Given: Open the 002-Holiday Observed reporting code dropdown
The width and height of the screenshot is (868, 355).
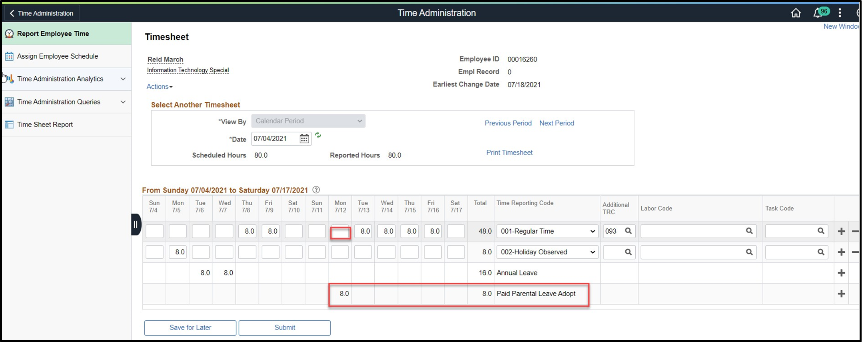Looking at the screenshot, I should click(547, 252).
